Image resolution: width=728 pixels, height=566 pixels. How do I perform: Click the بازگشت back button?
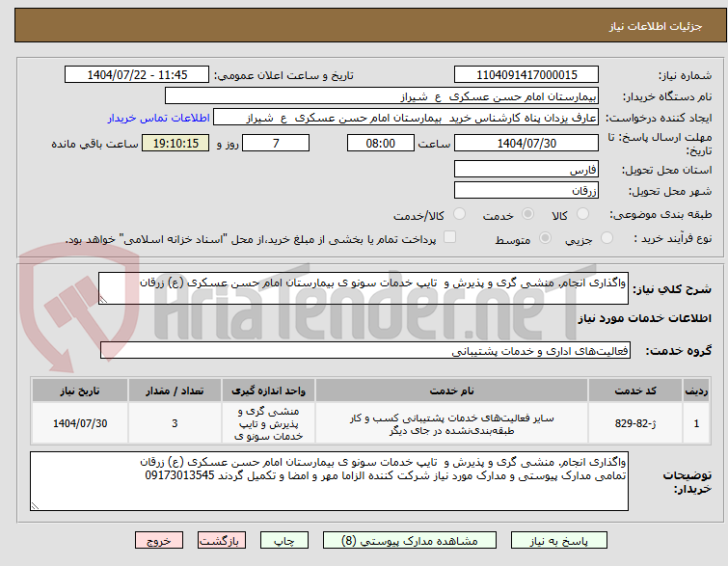click(x=221, y=541)
